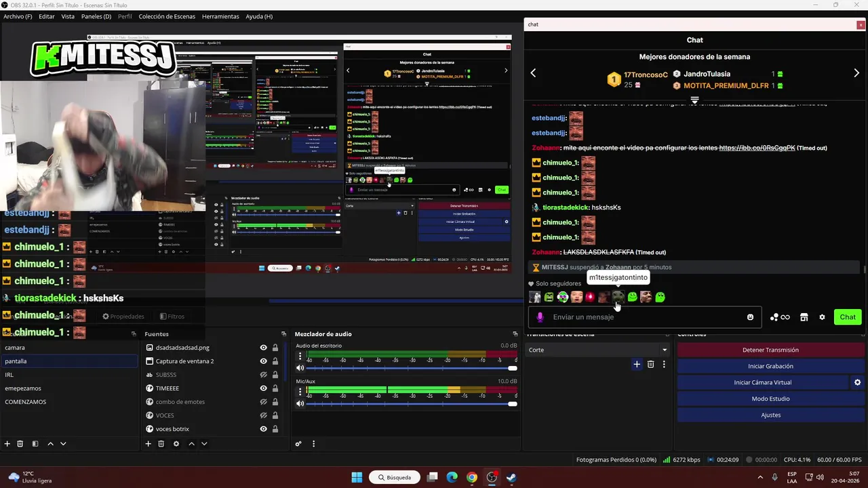Pop out the Fuentes dock panel
Image resolution: width=868 pixels, height=488 pixels.
[284, 334]
